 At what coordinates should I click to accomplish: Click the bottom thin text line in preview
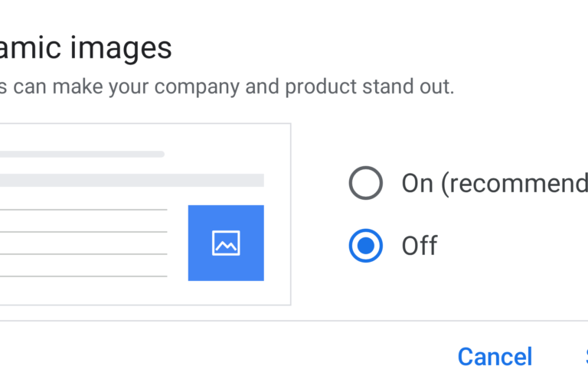[x=83, y=276]
